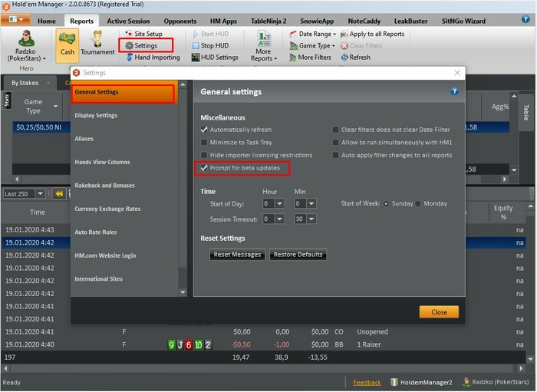Click the Refresh icon in the ribbon
Image resolution: width=537 pixels, height=392 pixels.
click(x=344, y=58)
